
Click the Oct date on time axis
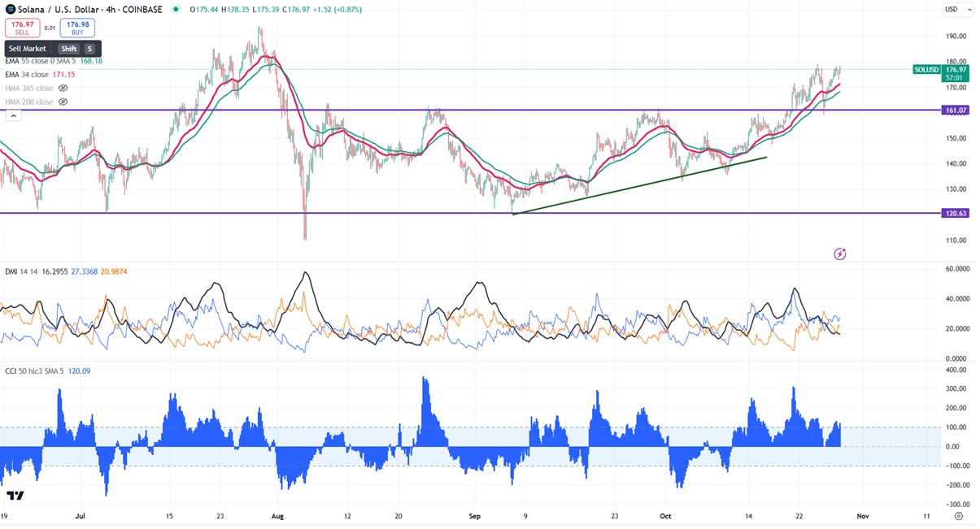(666, 516)
